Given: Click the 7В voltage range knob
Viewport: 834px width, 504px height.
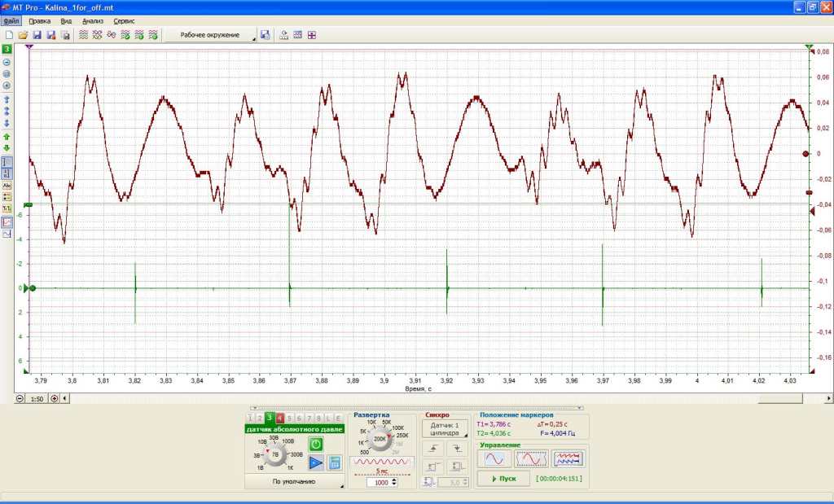Looking at the screenshot, I should (275, 454).
